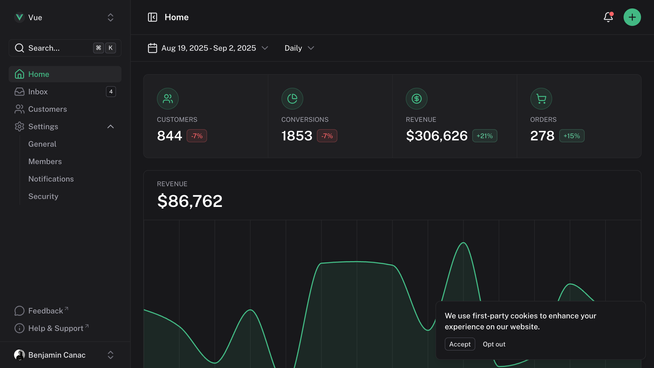This screenshot has height=368, width=654.
Task: Open Notifications settings
Action: (51, 179)
